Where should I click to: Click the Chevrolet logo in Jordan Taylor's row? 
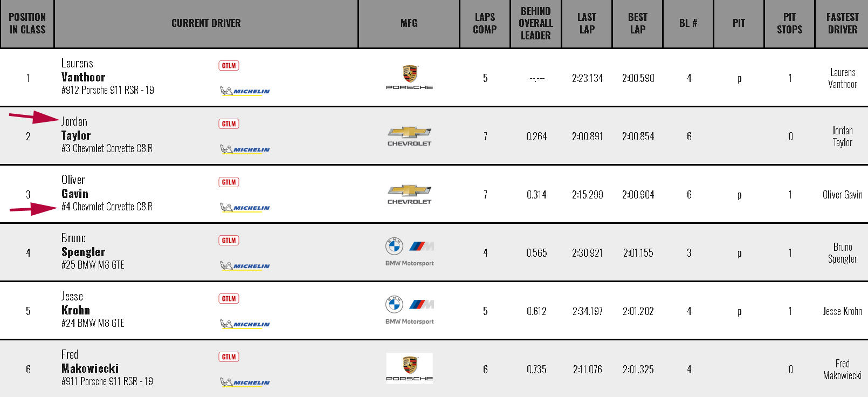tap(409, 136)
